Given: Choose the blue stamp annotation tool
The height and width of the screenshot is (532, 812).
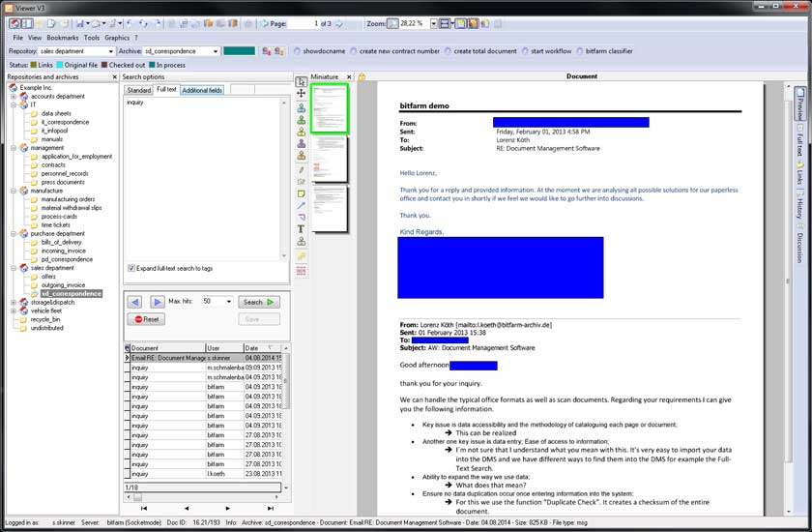Looking at the screenshot, I should [x=301, y=107].
